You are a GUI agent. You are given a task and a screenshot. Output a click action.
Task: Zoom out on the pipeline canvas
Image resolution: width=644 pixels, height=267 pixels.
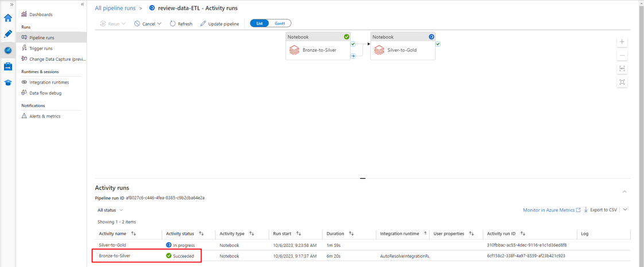(x=622, y=56)
